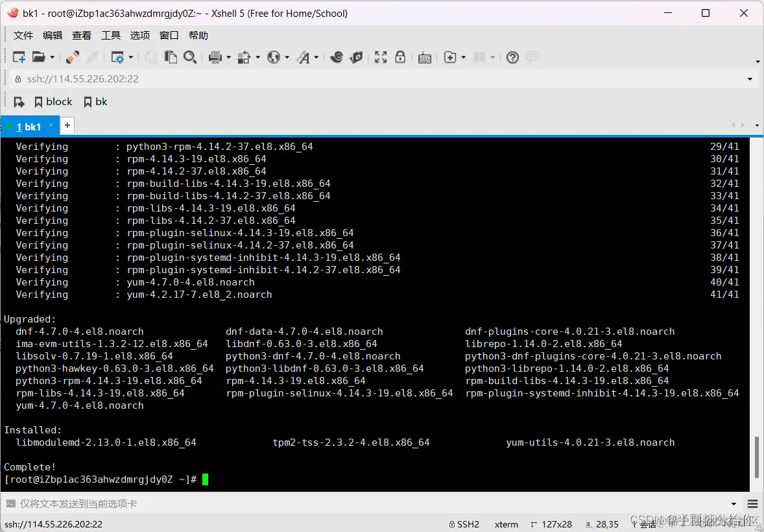Screen dimensions: 764x532
Task: Click 'Upgraded:' heading in terminal output
Action: (x=30, y=319)
